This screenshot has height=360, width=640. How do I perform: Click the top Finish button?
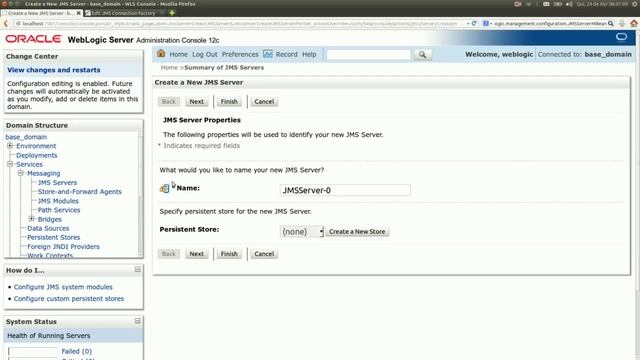[x=229, y=102]
